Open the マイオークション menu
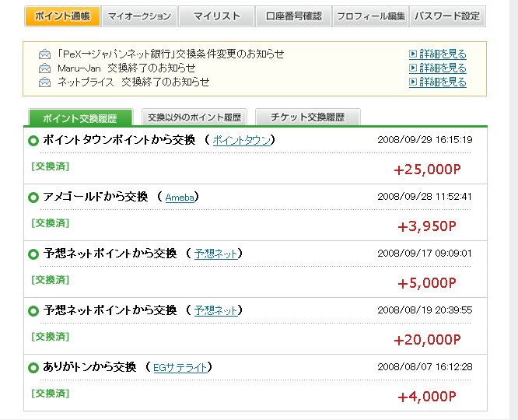The width and height of the screenshot is (518, 420). 138,16
